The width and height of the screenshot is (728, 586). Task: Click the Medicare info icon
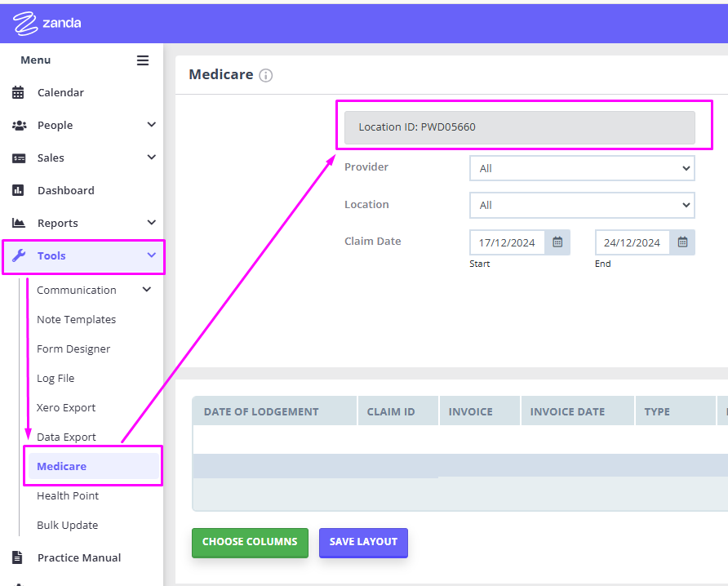tap(266, 76)
